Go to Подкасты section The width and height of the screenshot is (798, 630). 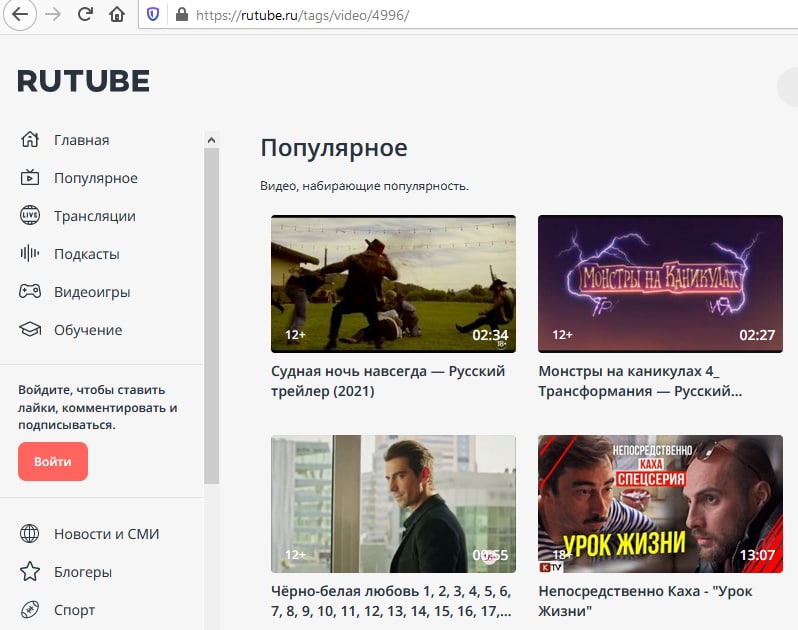[87, 254]
